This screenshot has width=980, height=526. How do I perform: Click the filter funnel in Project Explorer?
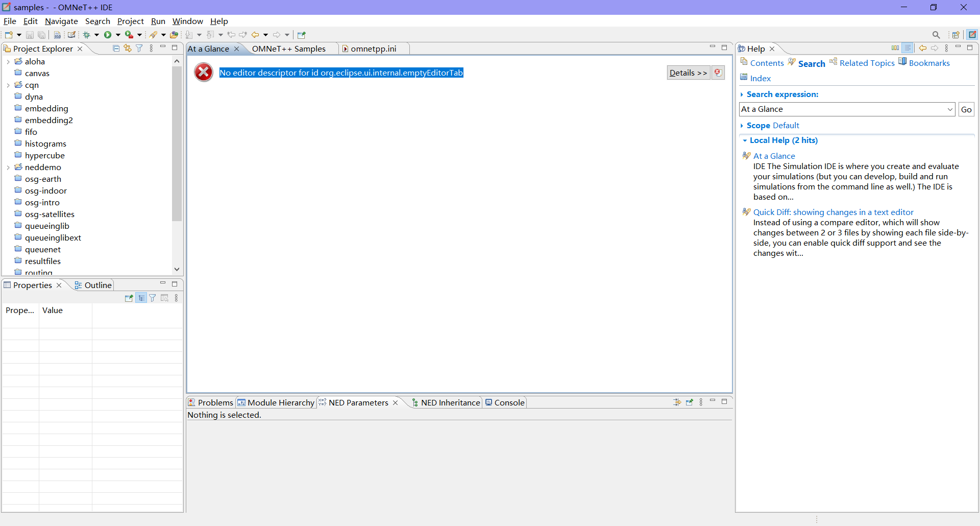[139, 49]
